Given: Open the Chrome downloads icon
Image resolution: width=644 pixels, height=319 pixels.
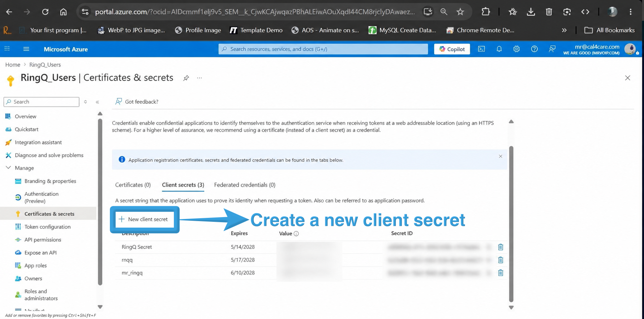Looking at the screenshot, I should (x=531, y=12).
